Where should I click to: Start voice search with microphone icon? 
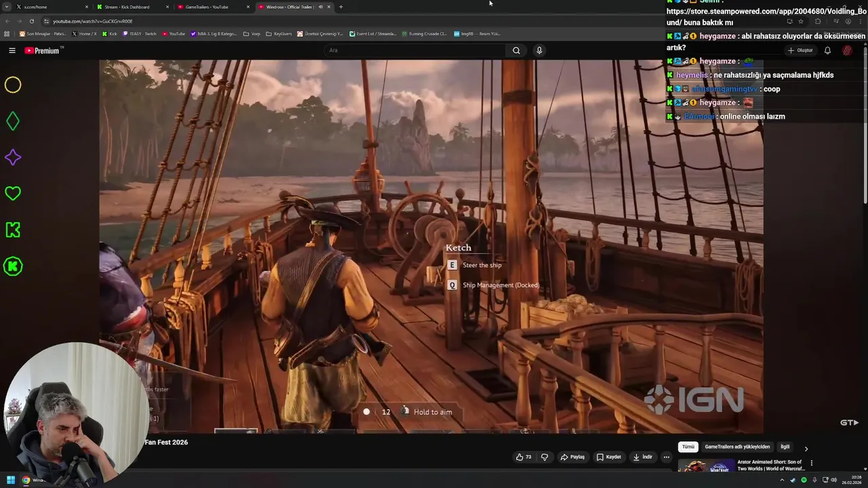[539, 50]
